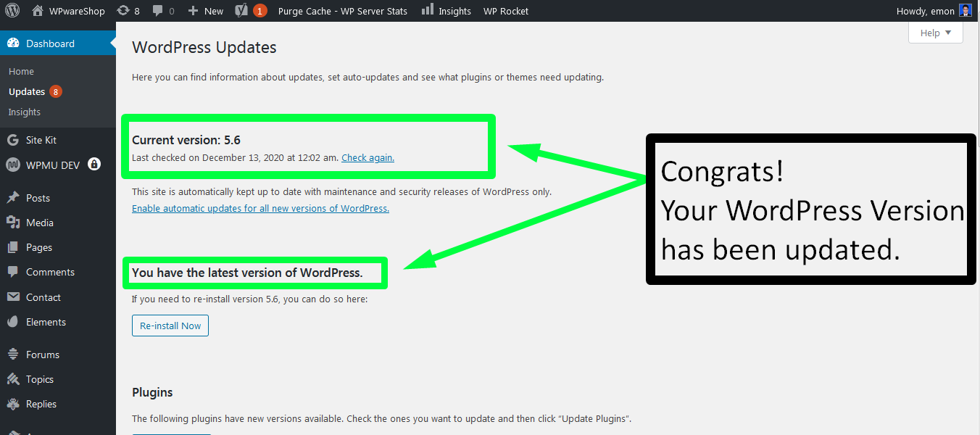Open the plus New content menu
This screenshot has width=980, height=435.
tap(206, 11)
